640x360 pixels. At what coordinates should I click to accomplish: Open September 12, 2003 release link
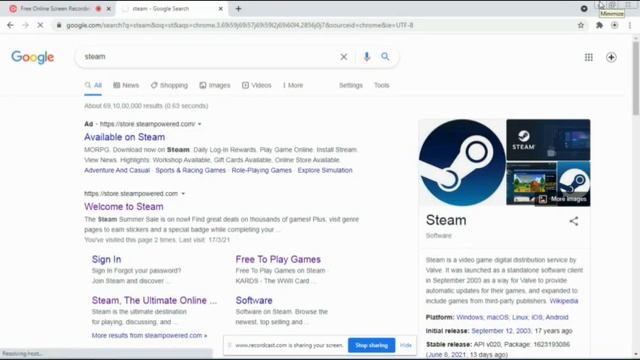(x=501, y=331)
